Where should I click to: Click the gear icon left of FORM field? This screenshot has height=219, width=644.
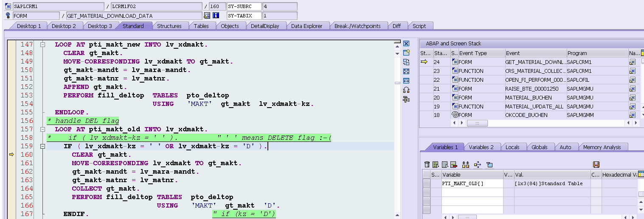tap(8, 16)
